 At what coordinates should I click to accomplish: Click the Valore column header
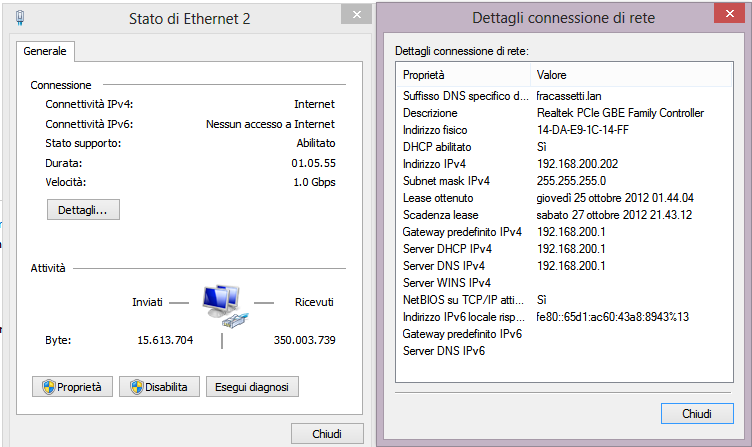(x=631, y=75)
